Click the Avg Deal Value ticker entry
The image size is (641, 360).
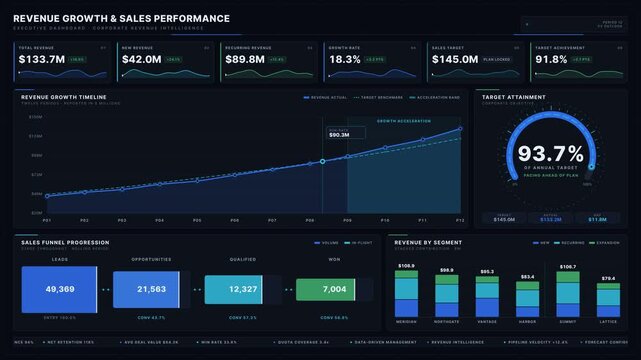[149, 342]
